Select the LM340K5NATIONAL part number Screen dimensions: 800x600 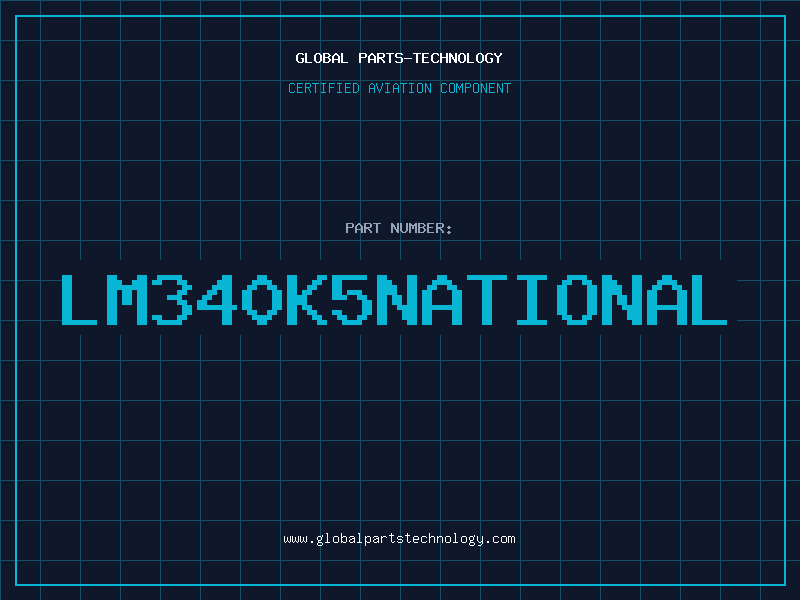[394, 299]
